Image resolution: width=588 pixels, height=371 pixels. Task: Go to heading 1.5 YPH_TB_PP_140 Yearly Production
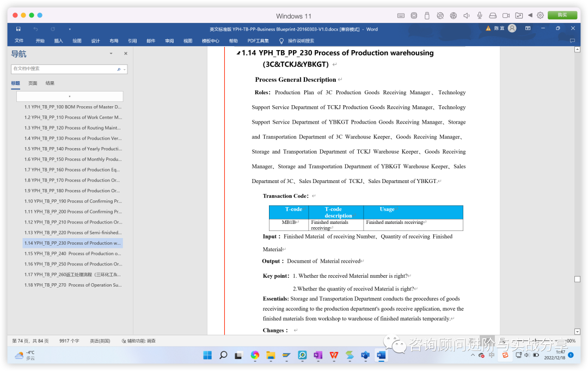[x=73, y=149]
